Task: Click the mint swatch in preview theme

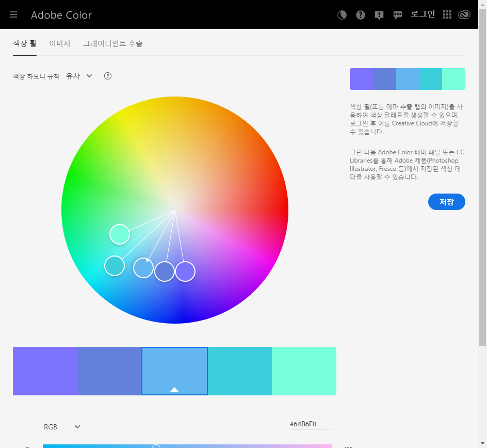Action: [454, 79]
